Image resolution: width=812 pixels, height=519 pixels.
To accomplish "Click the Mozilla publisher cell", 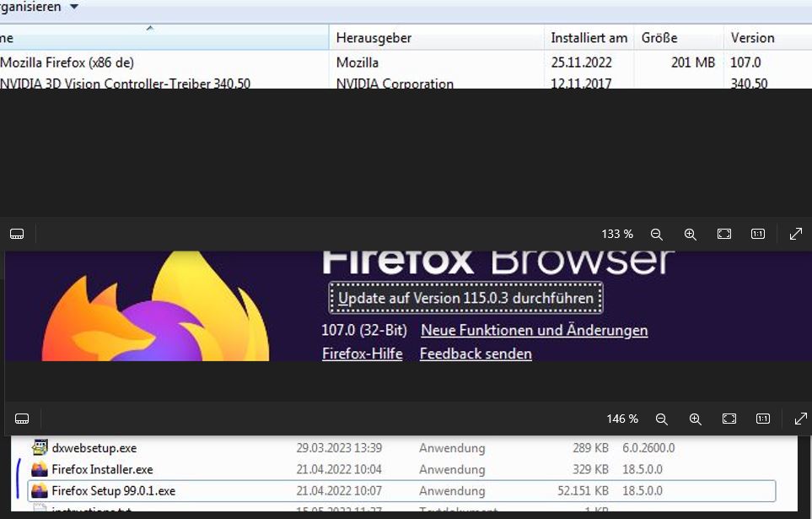I will click(357, 62).
